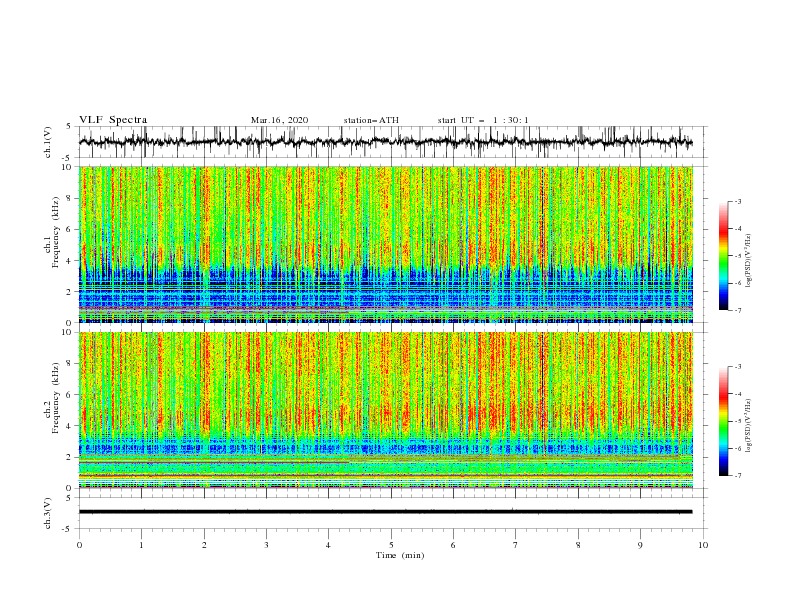This screenshot has height=612, width=792.
Task: Click the time axis tick label '5'
Action: coord(391,545)
